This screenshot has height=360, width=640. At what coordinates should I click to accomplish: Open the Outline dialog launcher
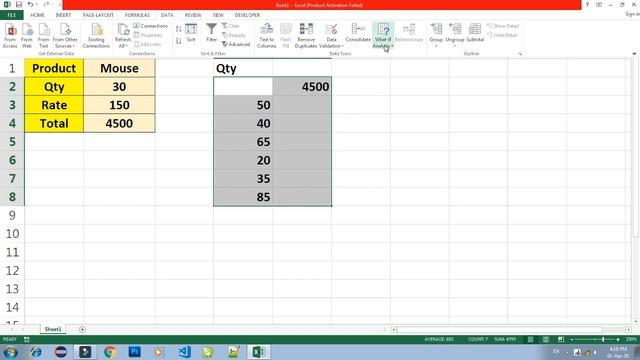(x=520, y=54)
